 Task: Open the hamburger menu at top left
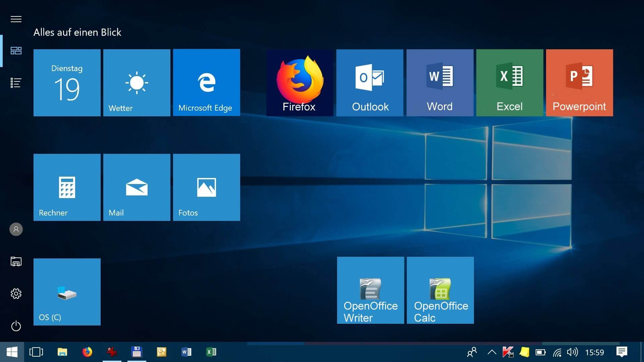coord(16,19)
